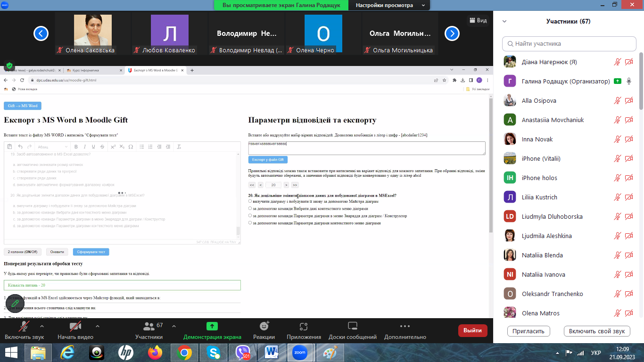Open the browser extensions puzzle icon
This screenshot has height=362, width=644.
pos(454,80)
